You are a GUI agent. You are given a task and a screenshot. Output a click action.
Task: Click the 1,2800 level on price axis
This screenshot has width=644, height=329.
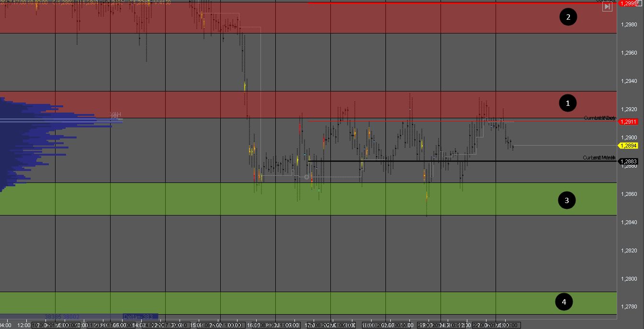pos(628,279)
